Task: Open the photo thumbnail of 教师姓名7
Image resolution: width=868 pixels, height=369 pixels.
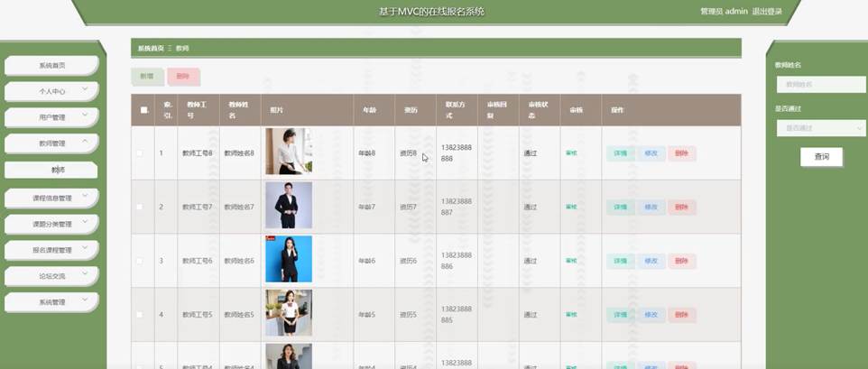Action: (289, 205)
